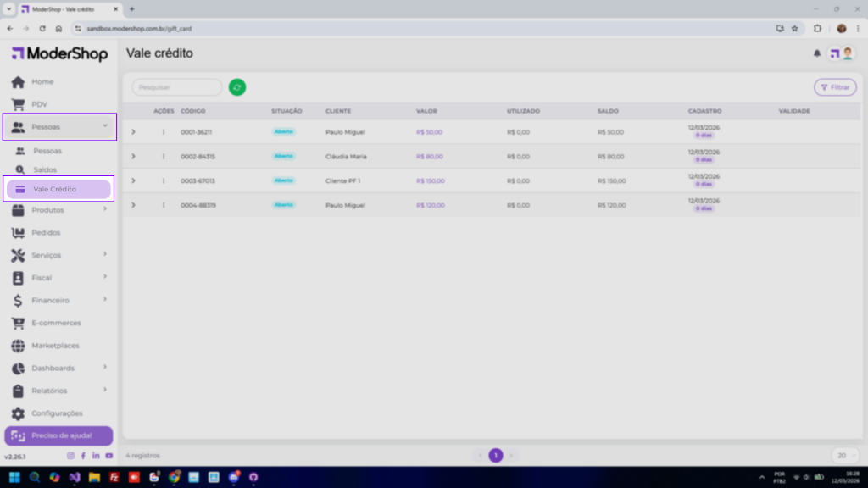Viewport: 868px width, 488px height.
Task: Go to Marketplaces in the sidebar
Action: [55, 346]
